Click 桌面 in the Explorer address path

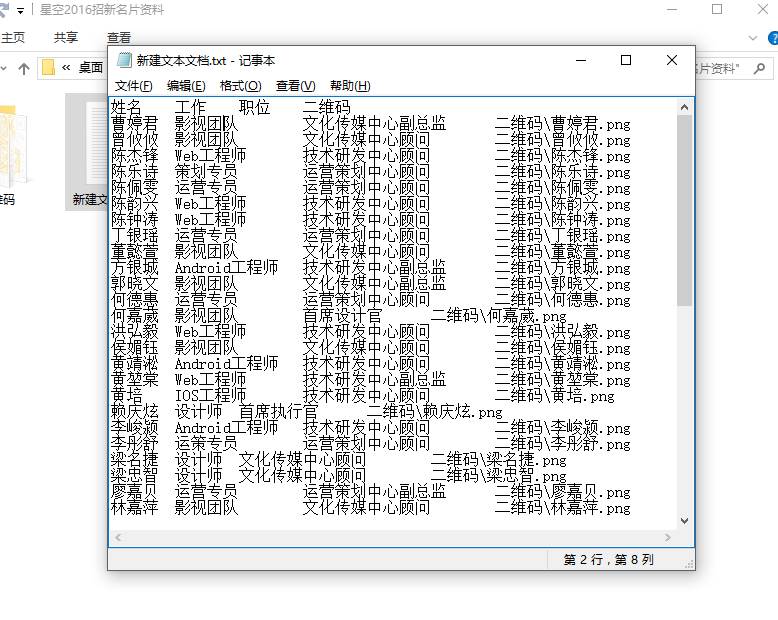[x=91, y=67]
